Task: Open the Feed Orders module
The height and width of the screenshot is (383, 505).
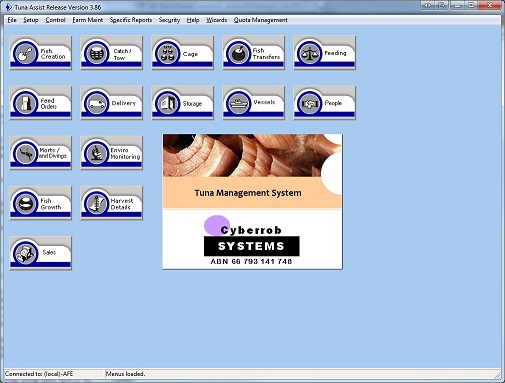Action: click(x=41, y=102)
